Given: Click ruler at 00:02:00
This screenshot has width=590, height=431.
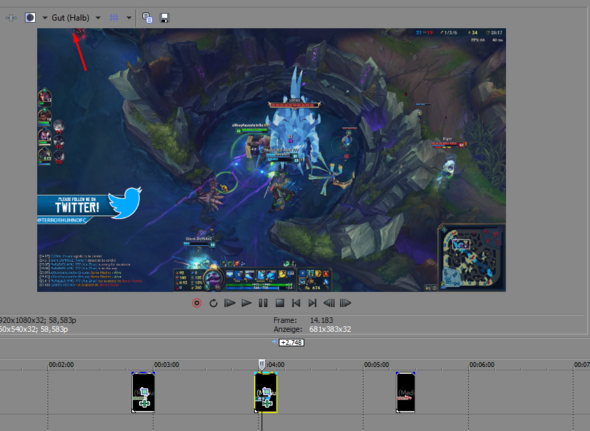Looking at the screenshot, I should pyautogui.click(x=61, y=365).
